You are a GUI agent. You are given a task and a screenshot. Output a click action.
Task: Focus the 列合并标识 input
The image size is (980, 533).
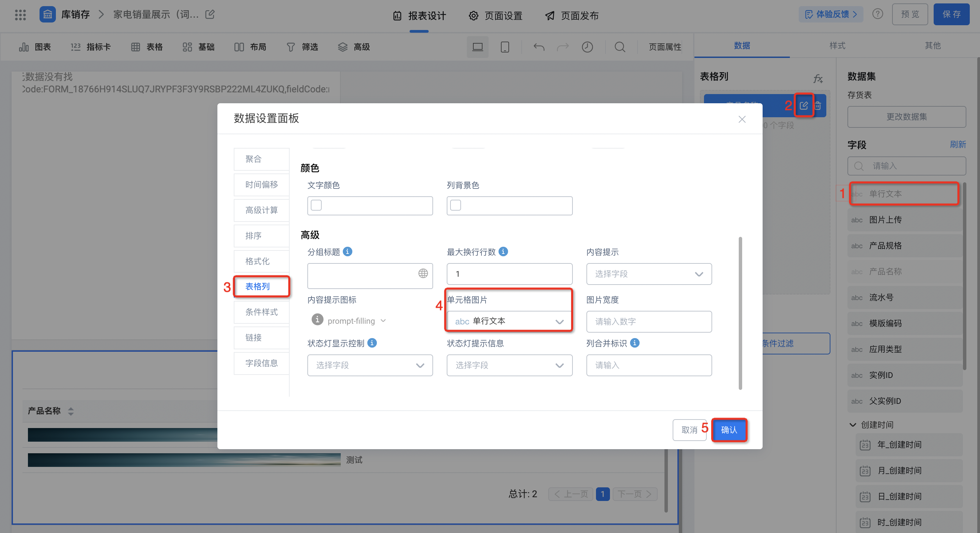point(649,365)
